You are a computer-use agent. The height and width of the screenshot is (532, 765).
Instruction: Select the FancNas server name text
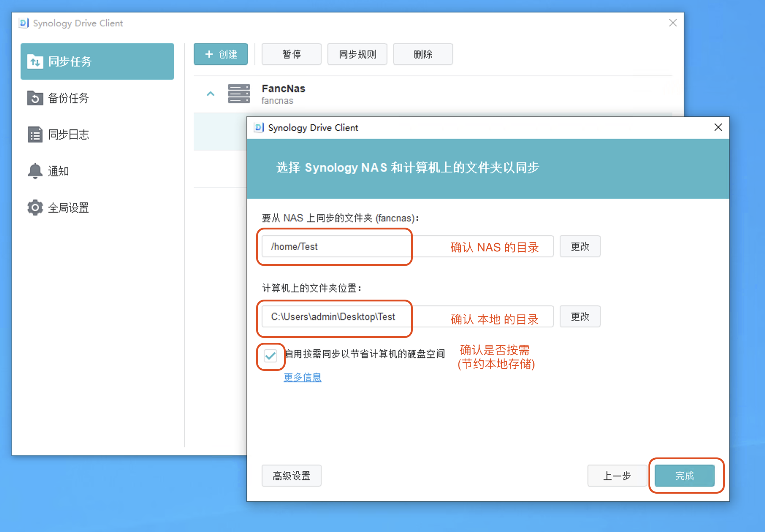[x=283, y=88]
